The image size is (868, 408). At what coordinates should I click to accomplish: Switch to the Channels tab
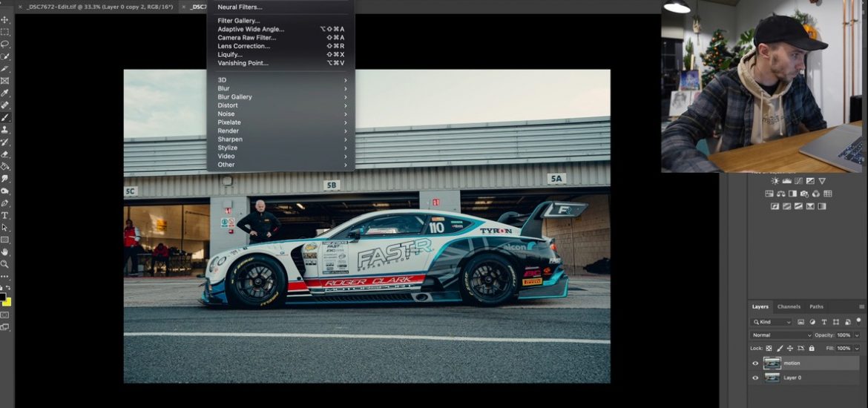[x=789, y=306]
